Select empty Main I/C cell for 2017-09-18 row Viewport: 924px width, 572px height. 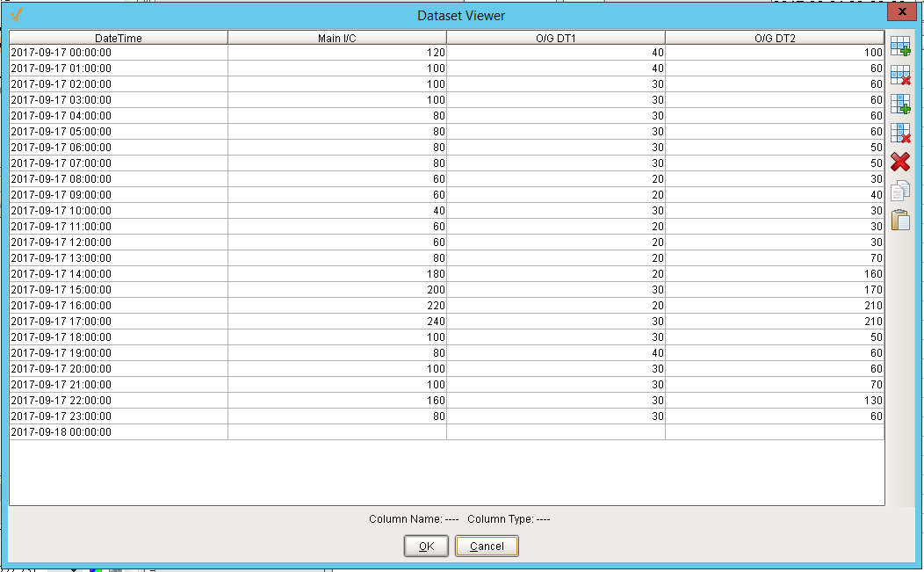coord(337,432)
